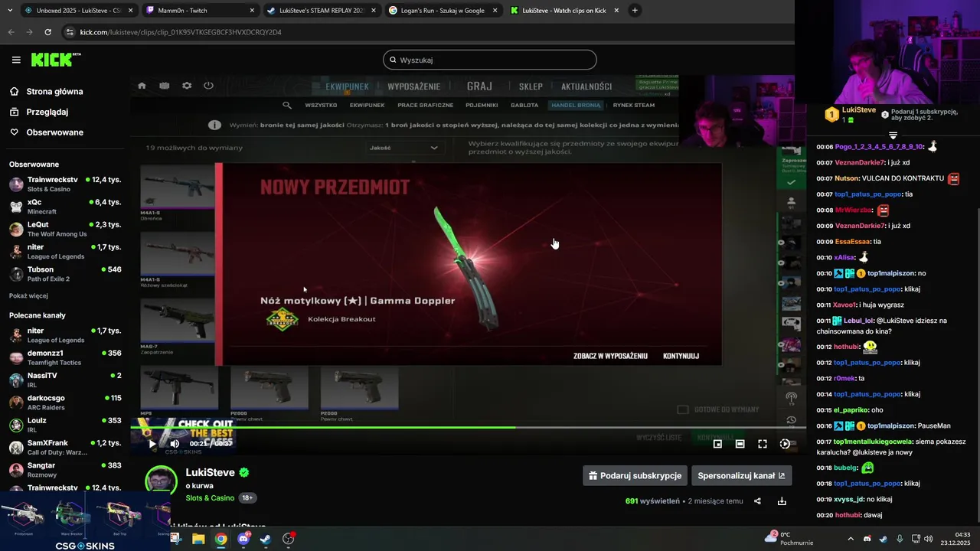
Task: Toggle GOTOWE DO WYMIANY checkbox
Action: click(683, 409)
